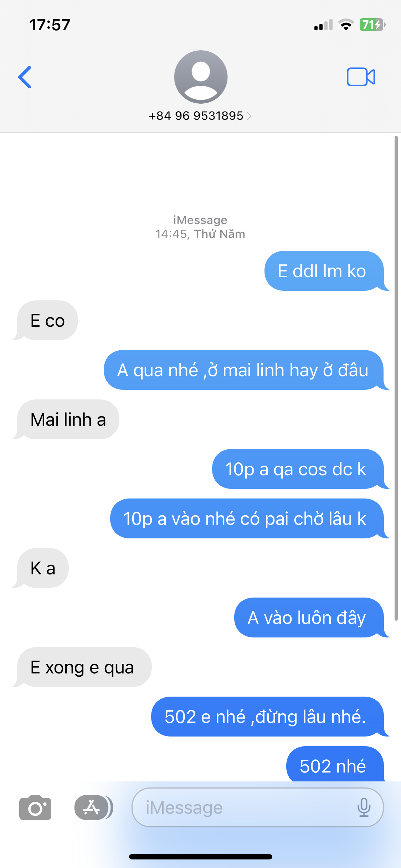401x868 pixels.
Task: Select the '10p a qa cos dc k' bubble
Action: (x=298, y=469)
